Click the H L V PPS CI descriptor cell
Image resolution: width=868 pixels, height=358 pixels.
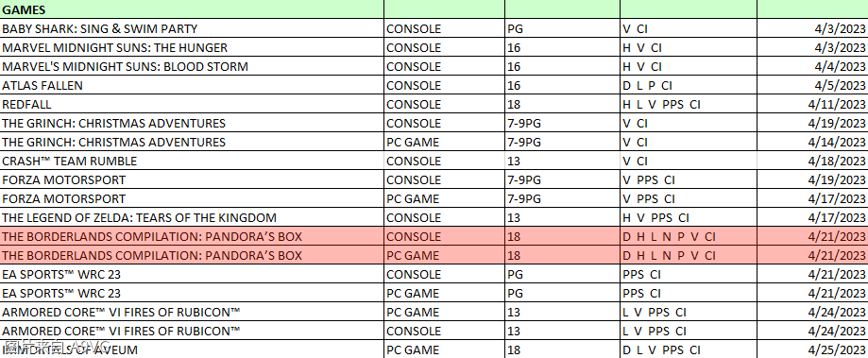(x=689, y=104)
